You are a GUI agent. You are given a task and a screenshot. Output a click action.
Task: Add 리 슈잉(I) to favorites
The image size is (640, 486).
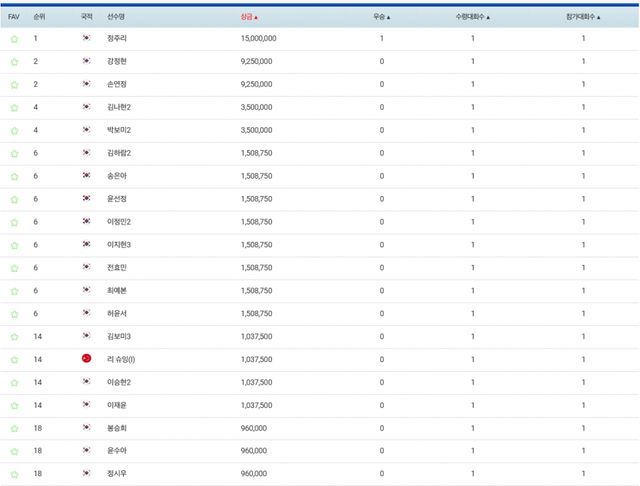[14, 359]
